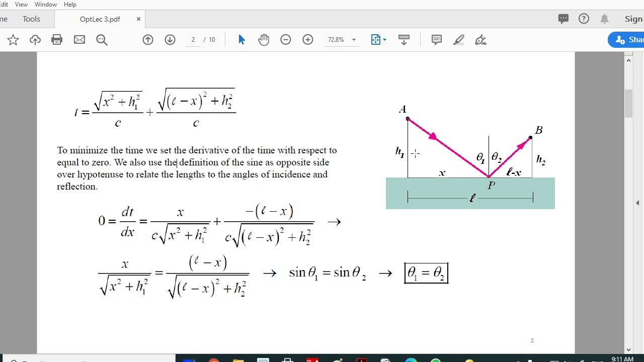Bookmark this file with the star icon

pos(13,40)
